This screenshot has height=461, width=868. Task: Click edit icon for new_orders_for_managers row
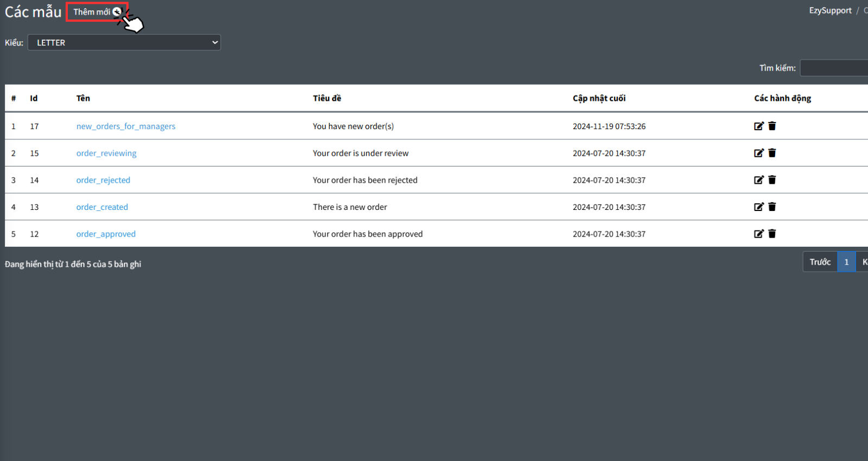[758, 126]
